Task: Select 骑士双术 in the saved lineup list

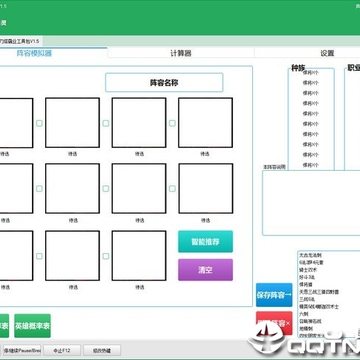Action: point(308,270)
